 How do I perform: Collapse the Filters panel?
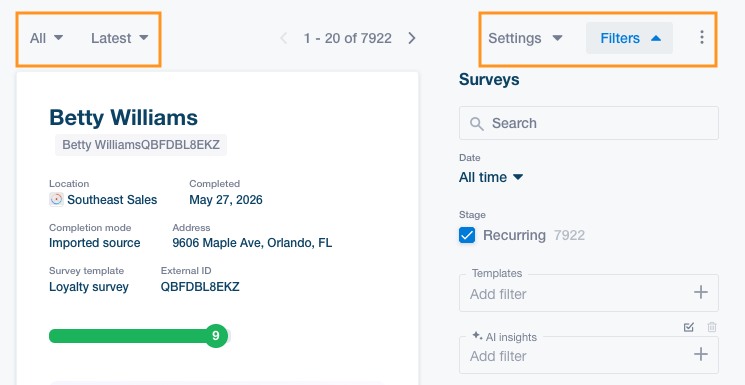629,38
